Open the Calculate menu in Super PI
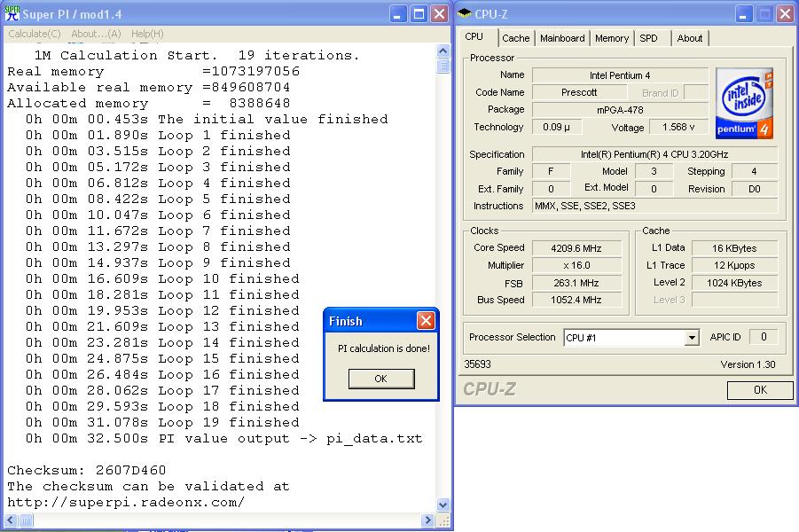 pos(34,34)
